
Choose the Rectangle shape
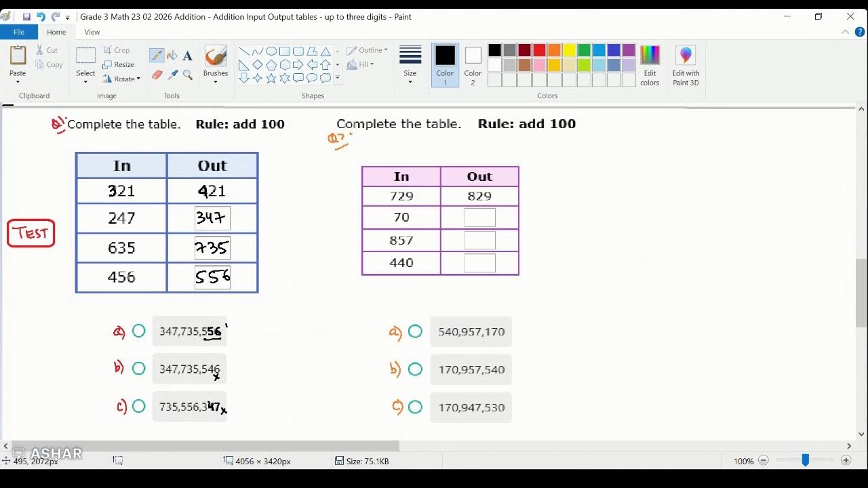pyautogui.click(x=285, y=52)
